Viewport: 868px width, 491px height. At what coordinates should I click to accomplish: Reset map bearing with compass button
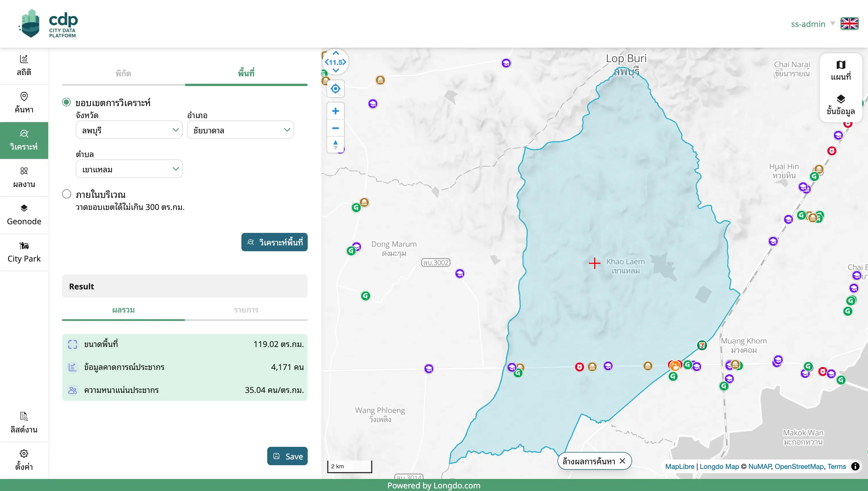point(336,145)
